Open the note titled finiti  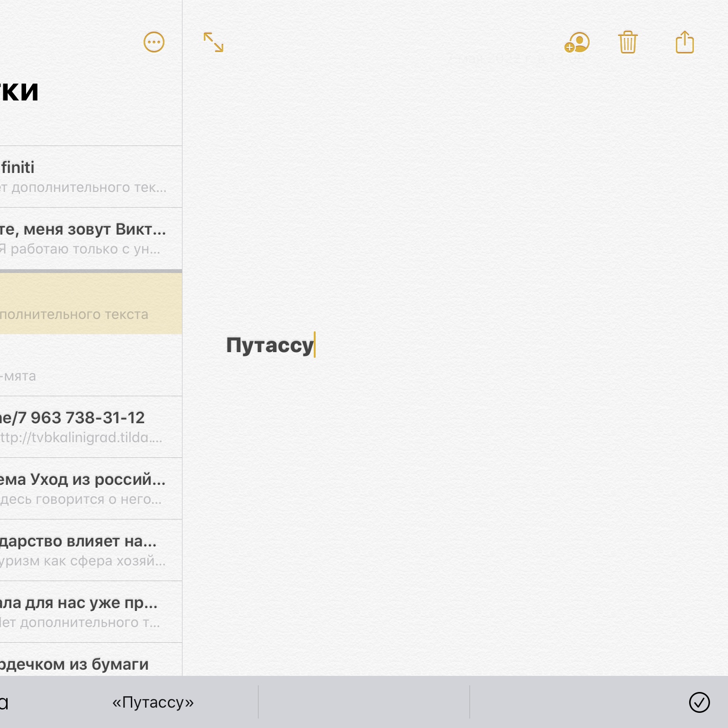click(85, 177)
